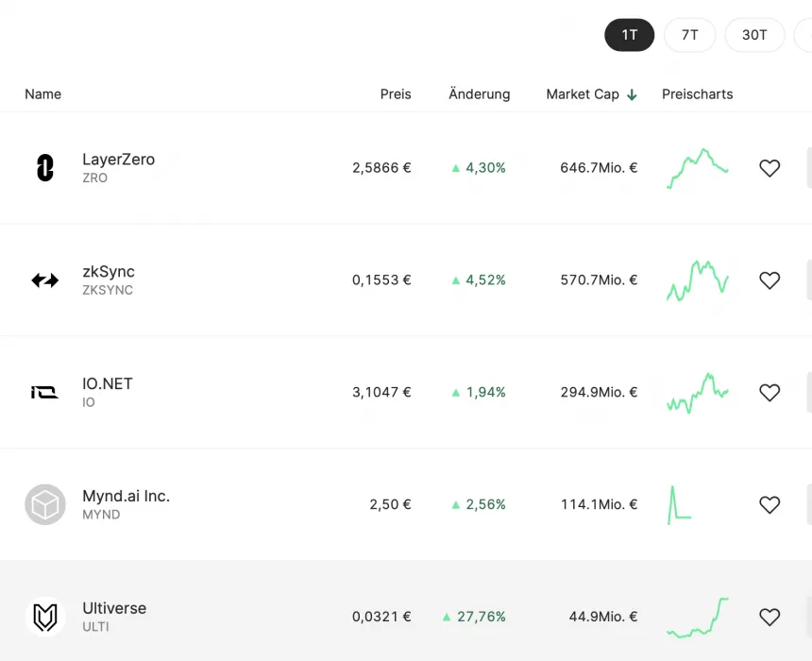Open the LayerZero asset name link
This screenshot has height=661, width=812.
coord(118,160)
